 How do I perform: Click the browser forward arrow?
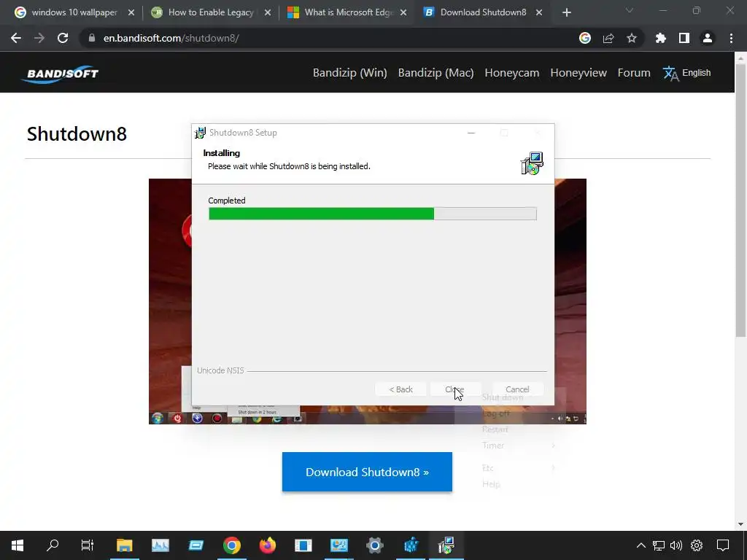pyautogui.click(x=39, y=38)
